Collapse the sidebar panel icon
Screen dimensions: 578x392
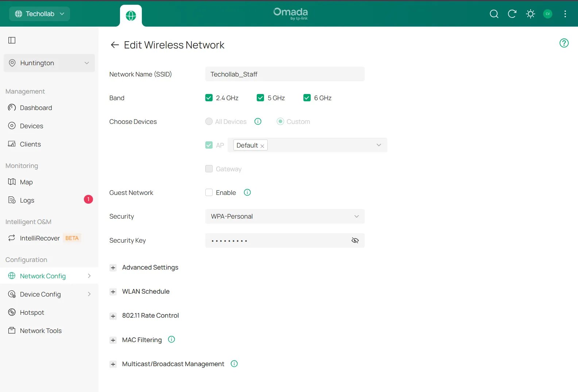pyautogui.click(x=12, y=40)
